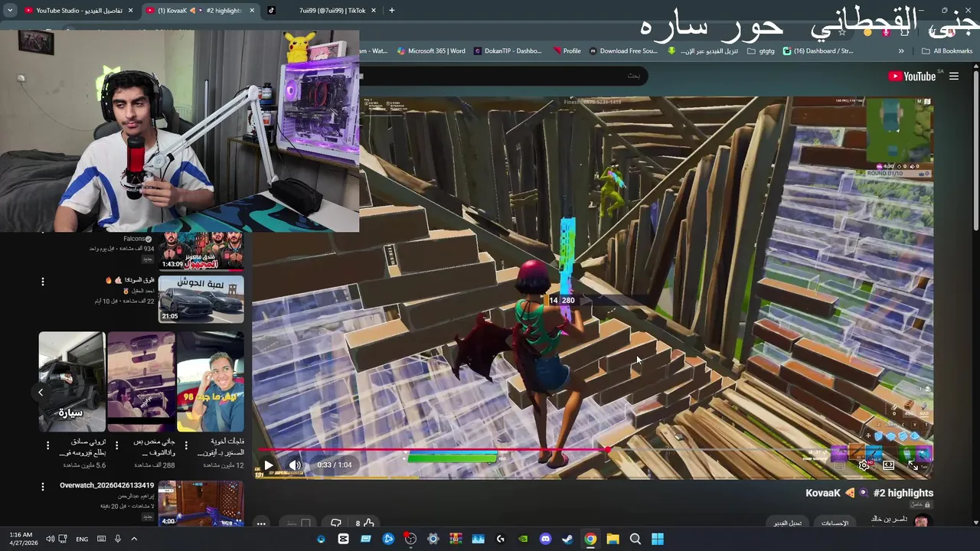The width and height of the screenshot is (980, 551).
Task: Close the YouTube Studio tab
Action: 130,11
